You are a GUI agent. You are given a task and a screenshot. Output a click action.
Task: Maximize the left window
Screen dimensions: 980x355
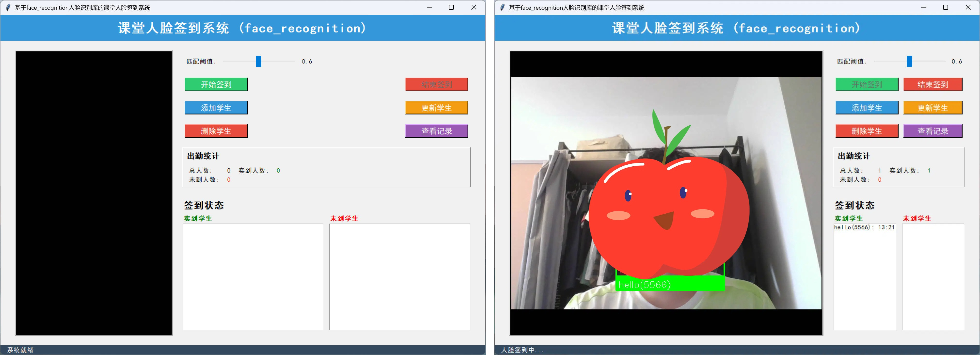click(x=451, y=7)
